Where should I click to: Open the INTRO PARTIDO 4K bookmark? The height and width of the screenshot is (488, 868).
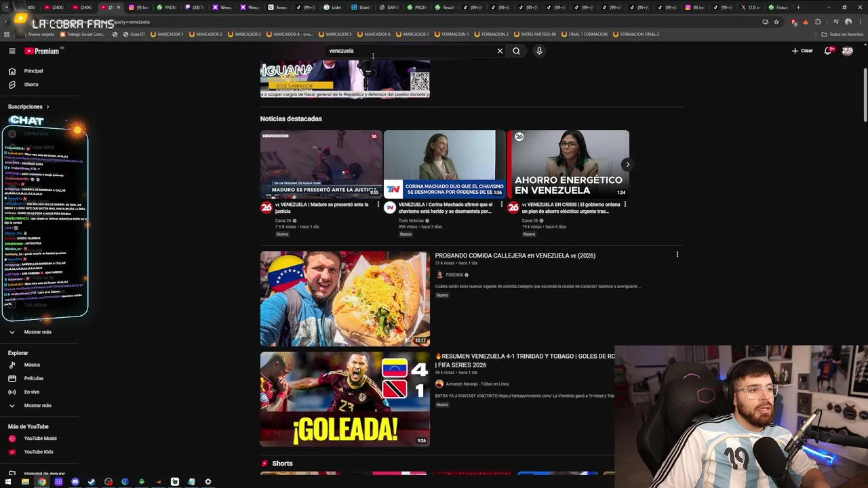click(535, 34)
